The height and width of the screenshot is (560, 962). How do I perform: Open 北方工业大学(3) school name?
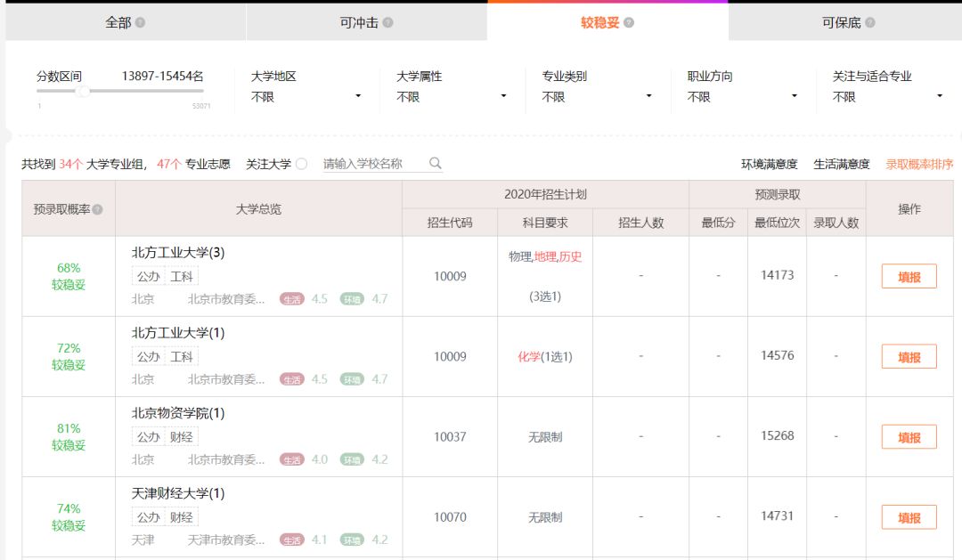[x=178, y=253]
